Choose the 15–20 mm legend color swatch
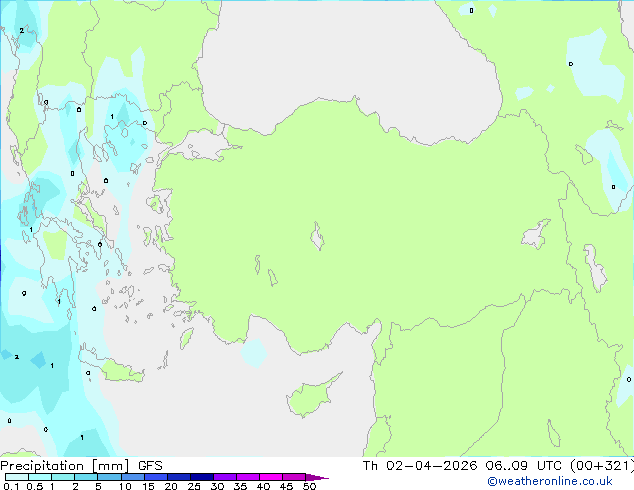 (155, 477)
